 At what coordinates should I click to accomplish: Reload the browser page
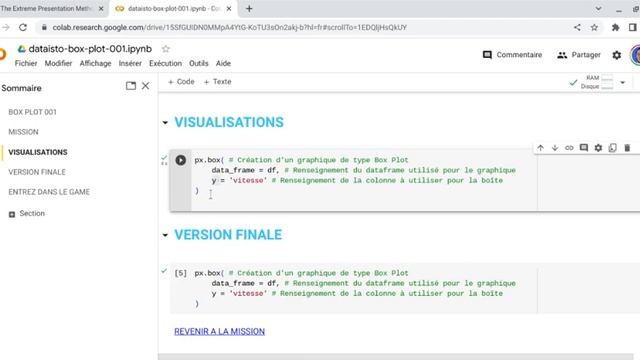[23, 27]
